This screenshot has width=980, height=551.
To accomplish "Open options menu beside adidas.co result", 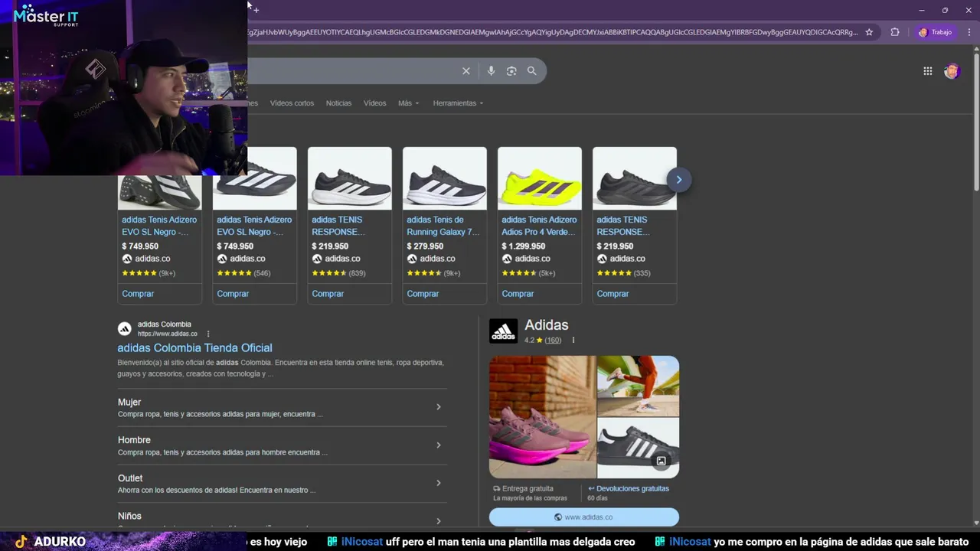I will (x=208, y=334).
